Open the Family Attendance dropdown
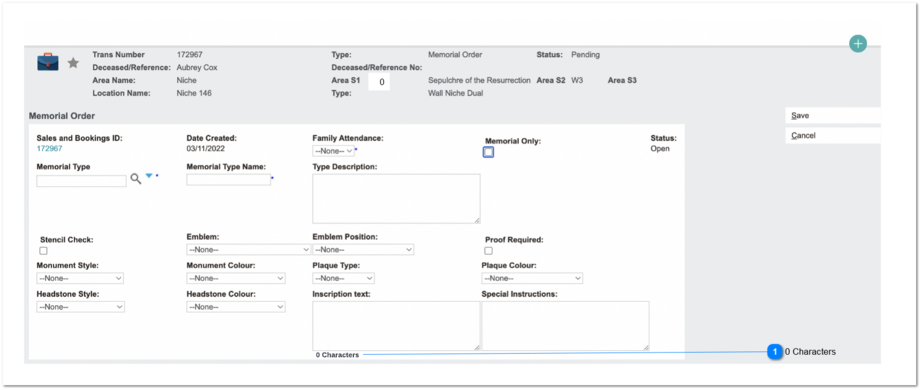 coord(333,151)
